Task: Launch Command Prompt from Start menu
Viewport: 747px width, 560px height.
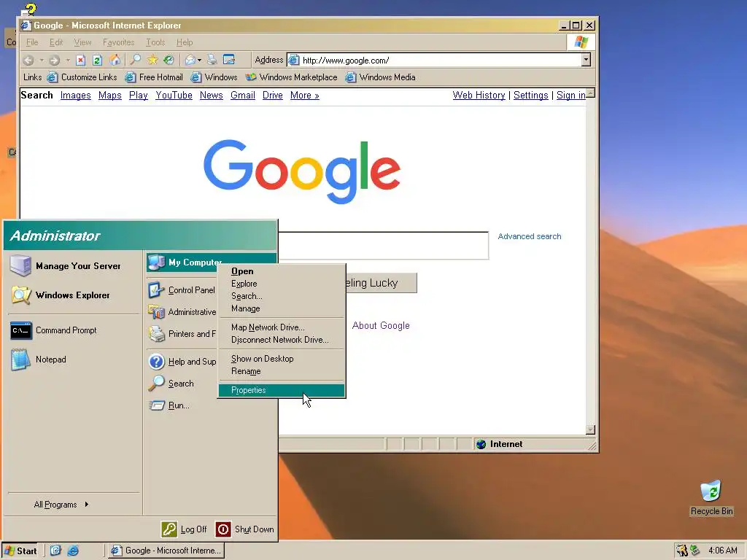Action: (x=73, y=330)
